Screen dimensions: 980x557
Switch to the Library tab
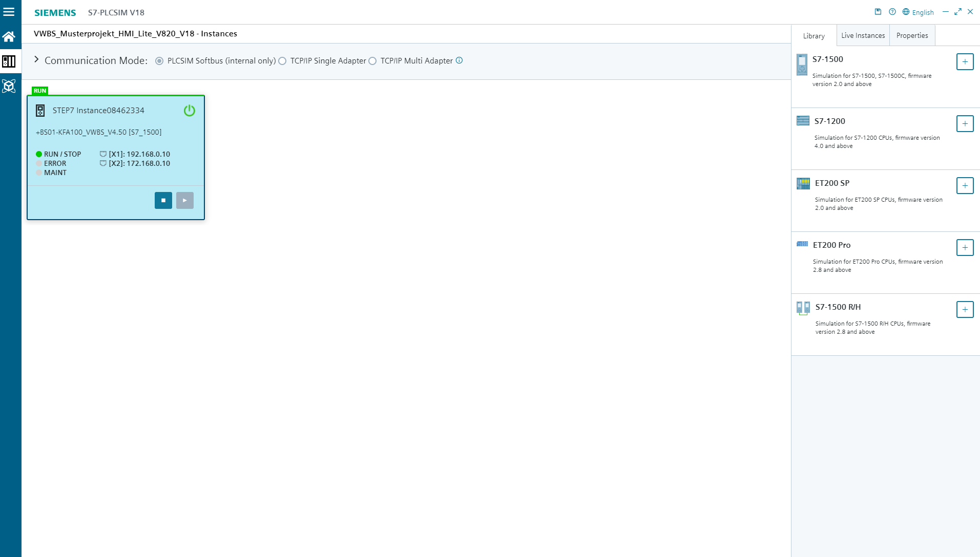tap(814, 36)
